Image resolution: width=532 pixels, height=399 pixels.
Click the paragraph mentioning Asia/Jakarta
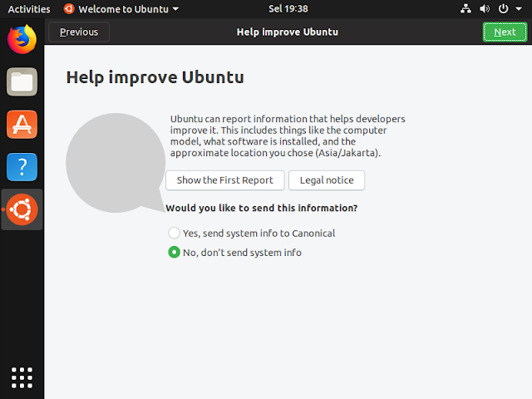point(288,135)
